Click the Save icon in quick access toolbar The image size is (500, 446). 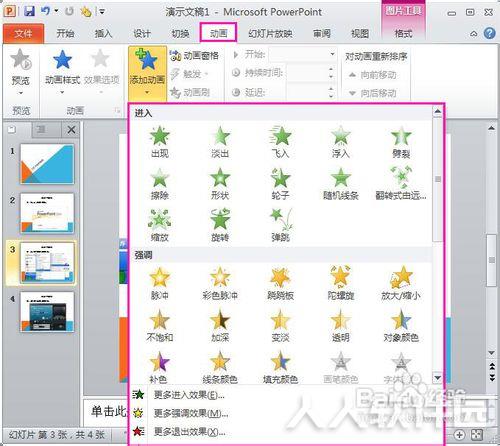(x=30, y=12)
